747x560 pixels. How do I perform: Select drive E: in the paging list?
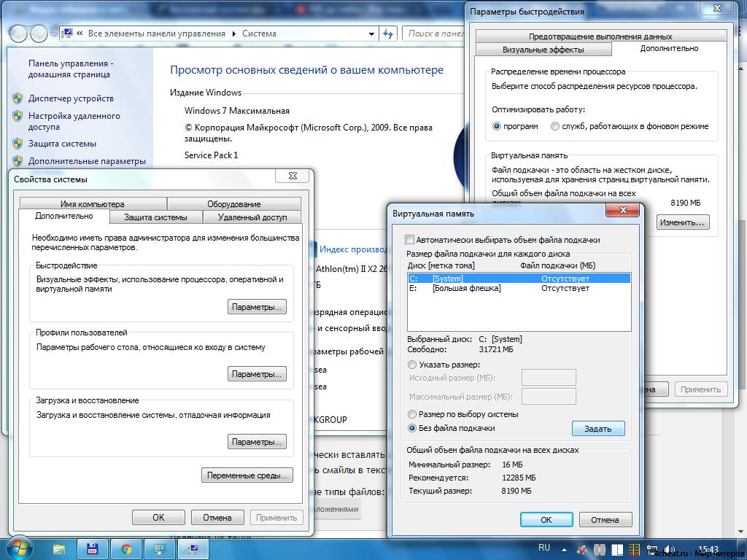point(519,288)
